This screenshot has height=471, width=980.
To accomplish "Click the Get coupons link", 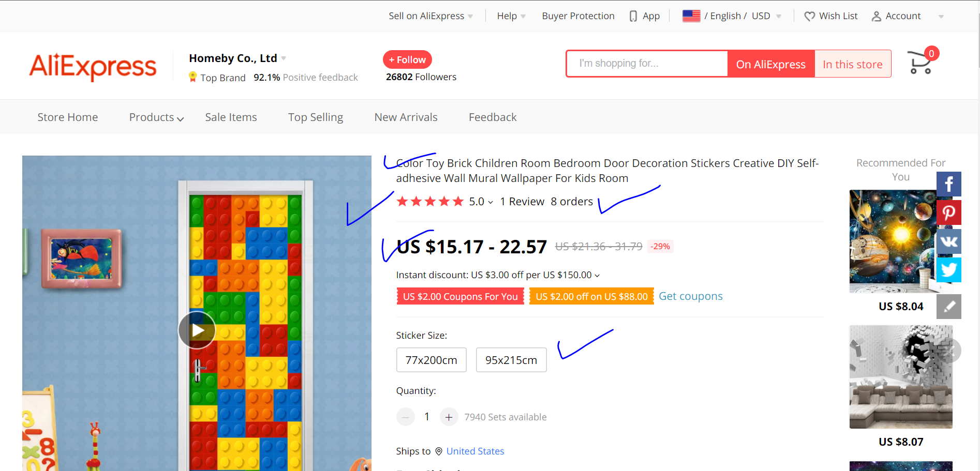I will pos(690,296).
